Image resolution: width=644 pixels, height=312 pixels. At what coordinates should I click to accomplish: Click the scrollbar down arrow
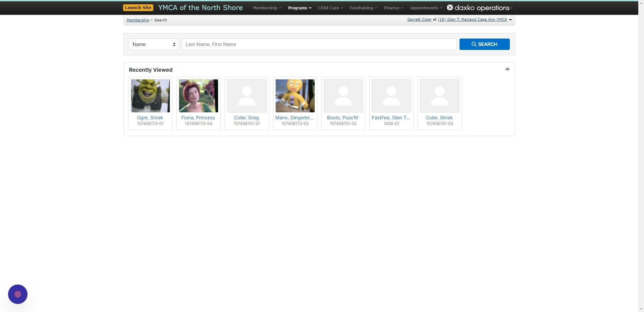641,309
